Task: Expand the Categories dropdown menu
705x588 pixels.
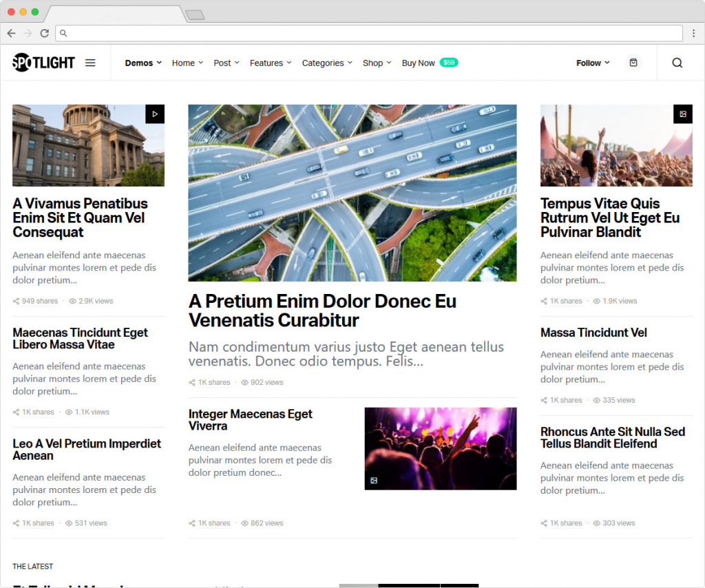Action: point(327,63)
